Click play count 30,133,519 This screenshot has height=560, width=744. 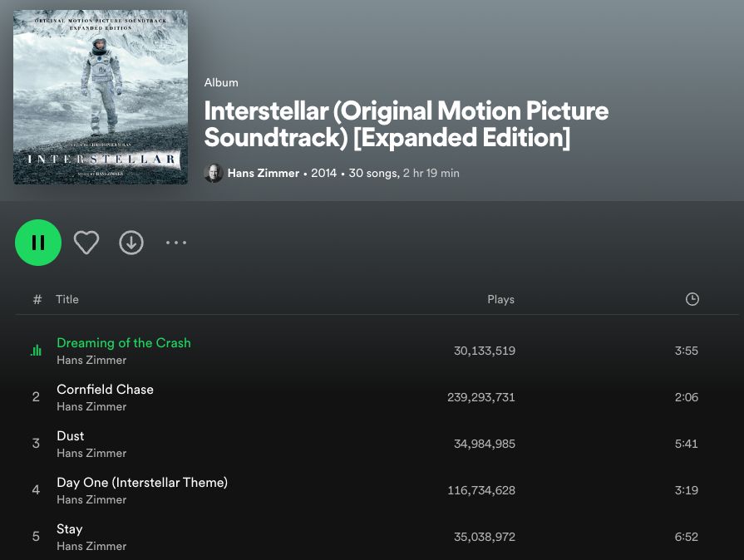485,351
